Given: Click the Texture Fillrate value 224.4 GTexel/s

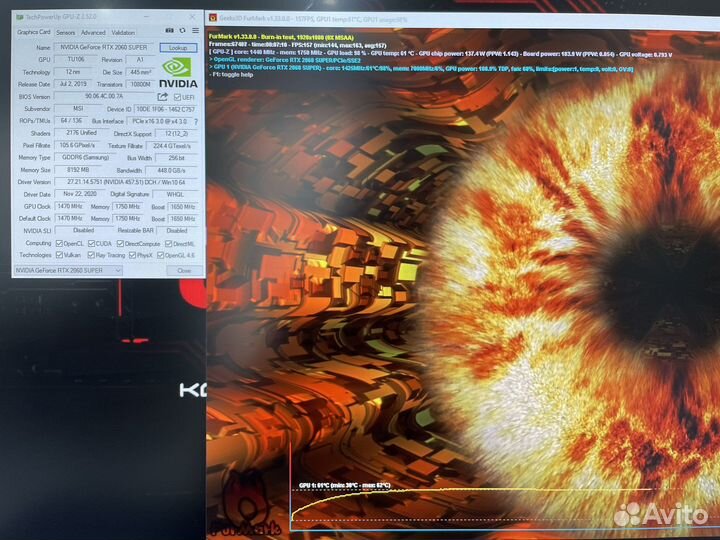Looking at the screenshot, I should point(172,146).
